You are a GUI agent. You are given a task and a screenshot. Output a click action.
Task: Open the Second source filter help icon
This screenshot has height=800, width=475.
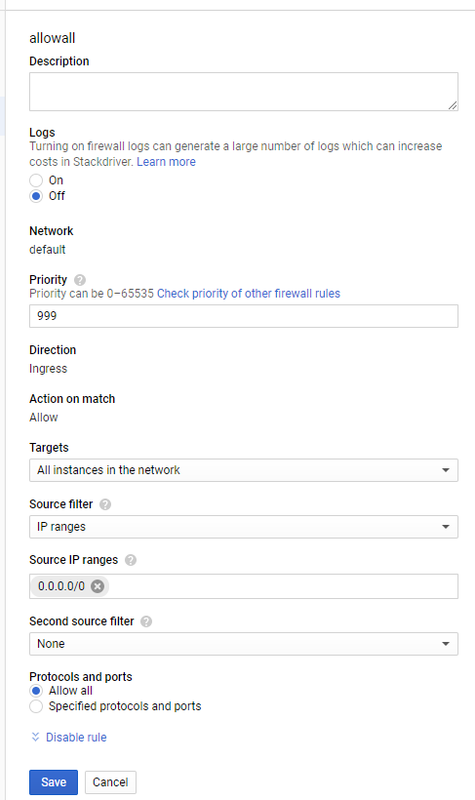[x=146, y=621]
